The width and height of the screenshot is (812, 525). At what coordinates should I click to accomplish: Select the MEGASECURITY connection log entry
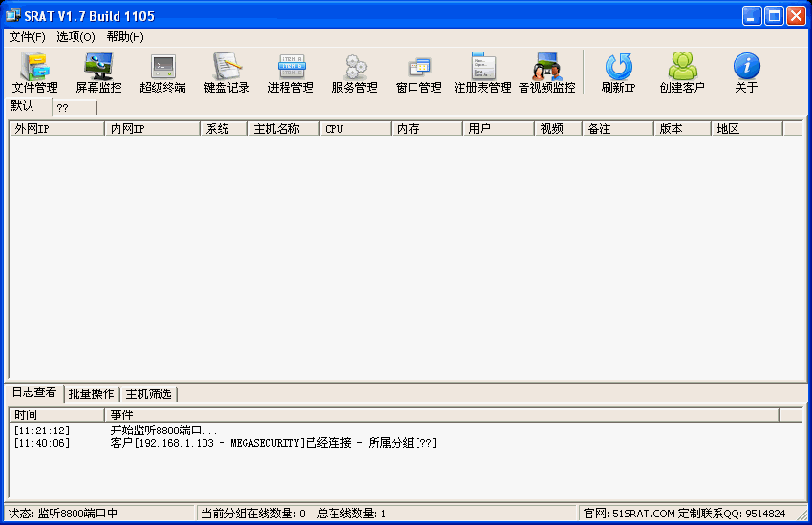tap(273, 443)
